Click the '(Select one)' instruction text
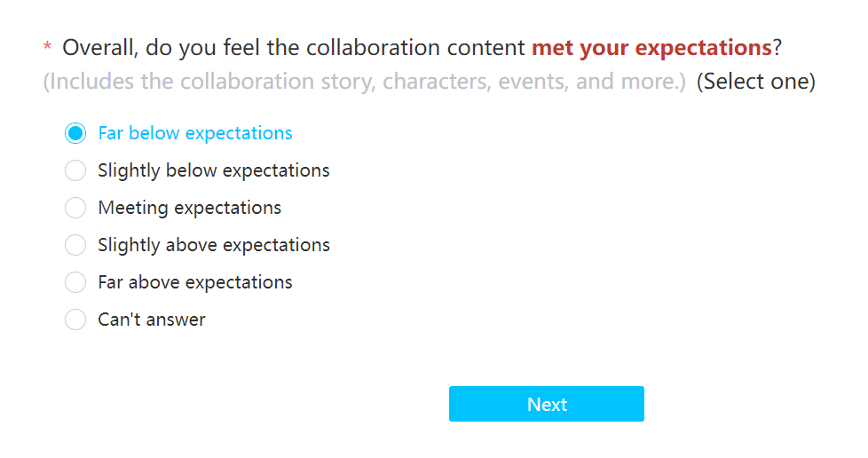 755,82
